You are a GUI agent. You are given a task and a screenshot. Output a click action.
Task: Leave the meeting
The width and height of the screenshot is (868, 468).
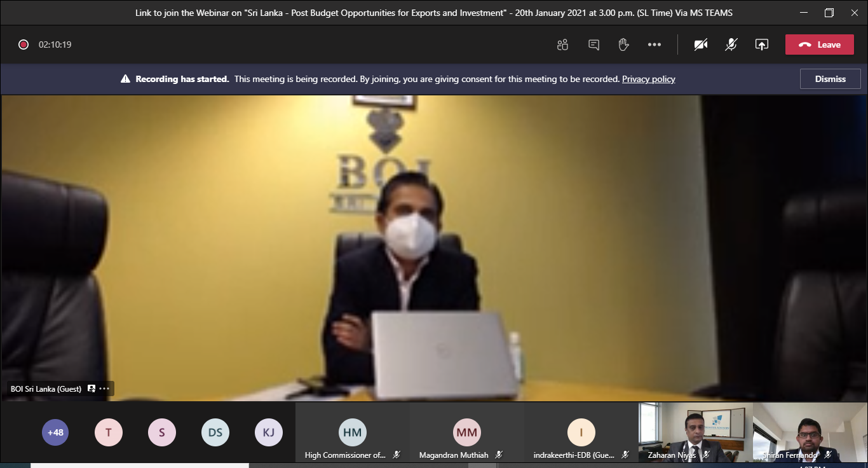tap(819, 45)
